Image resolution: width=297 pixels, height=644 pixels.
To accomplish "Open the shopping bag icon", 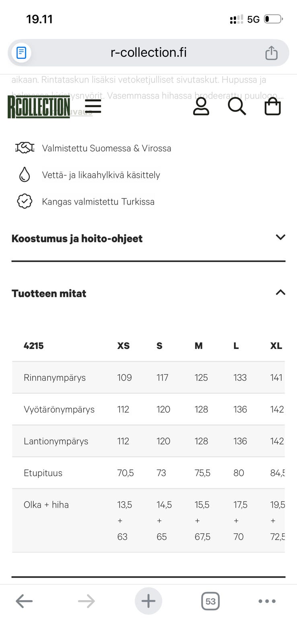I will pos(272,106).
